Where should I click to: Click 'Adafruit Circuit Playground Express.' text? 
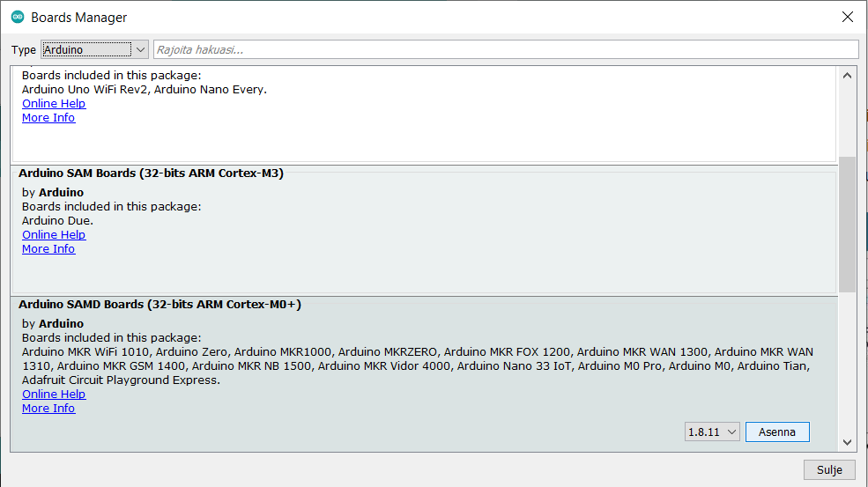122,380
